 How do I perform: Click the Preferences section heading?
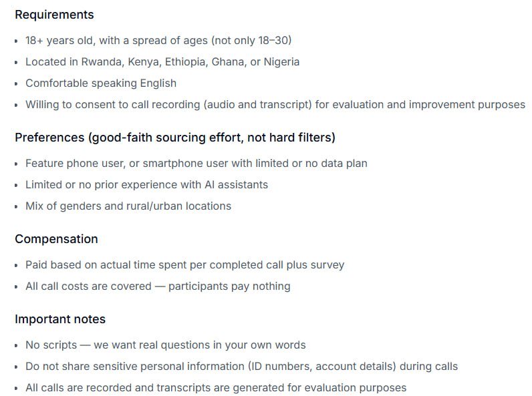[x=175, y=138]
